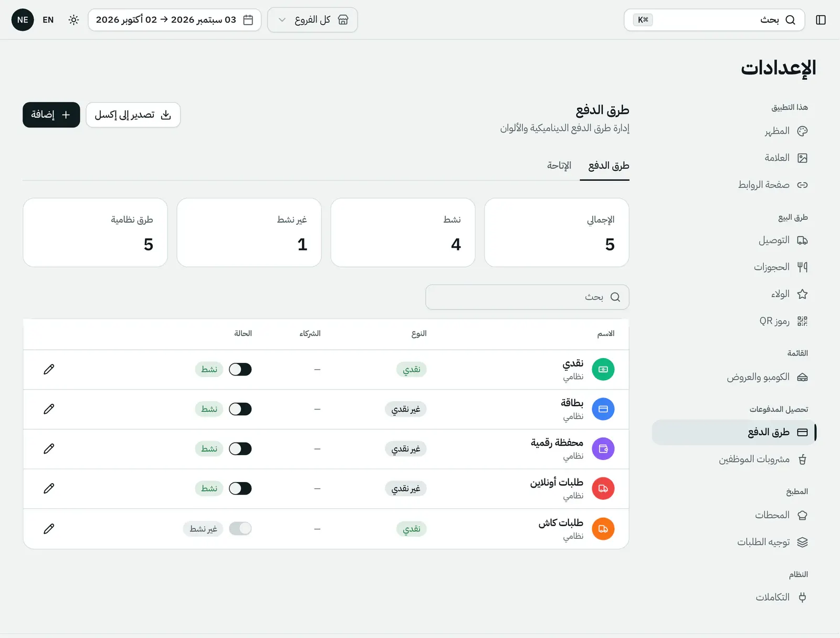Click تصدير إلى إكسل export button
This screenshot has width=840, height=638.
click(133, 115)
